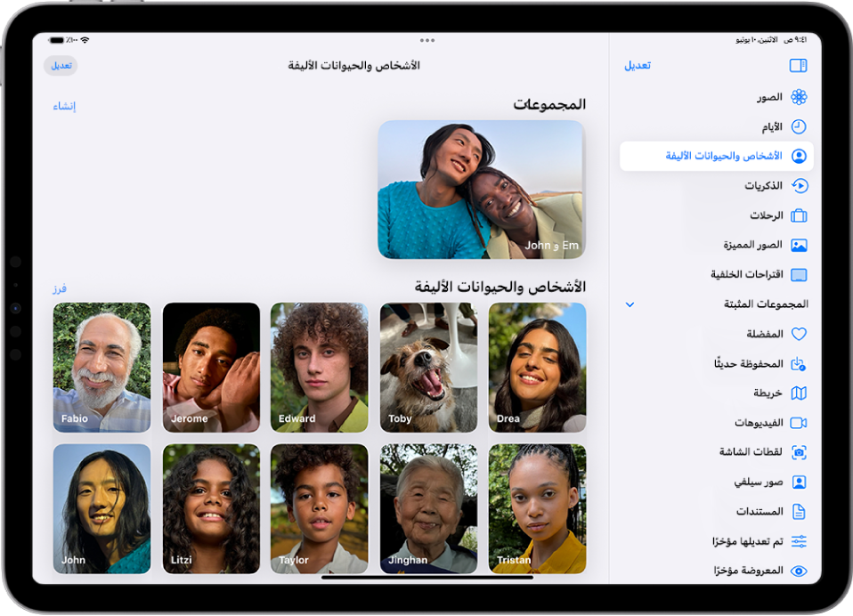
Task: Toggle the sidebar panel icon
Action: [x=798, y=65]
